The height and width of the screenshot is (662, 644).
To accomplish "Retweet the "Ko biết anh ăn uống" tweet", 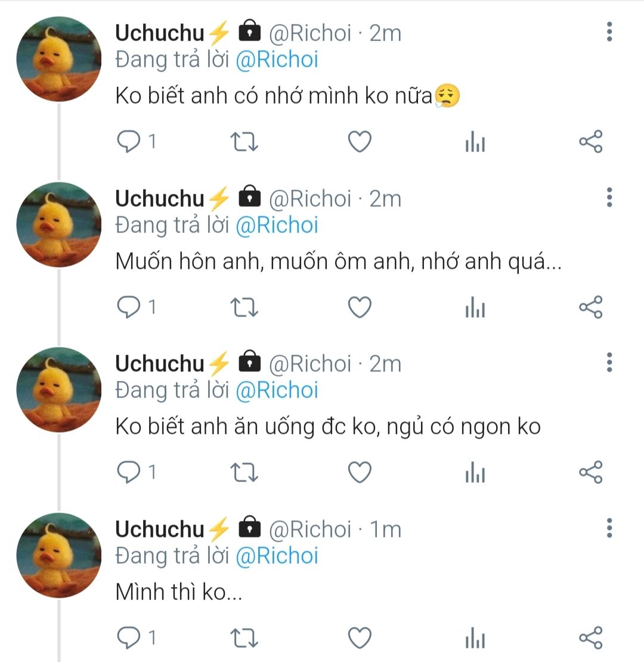I will coord(244,473).
